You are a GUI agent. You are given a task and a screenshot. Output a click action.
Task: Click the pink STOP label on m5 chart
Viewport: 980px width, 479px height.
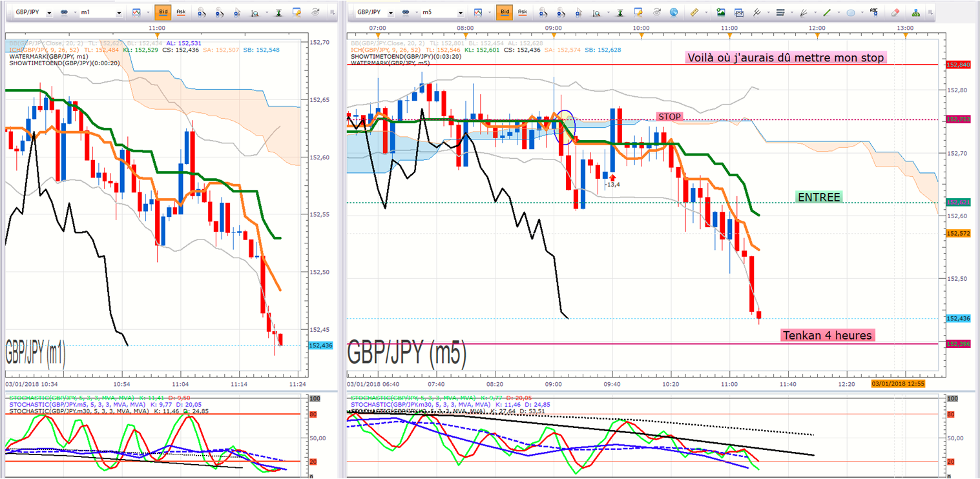[x=669, y=117]
